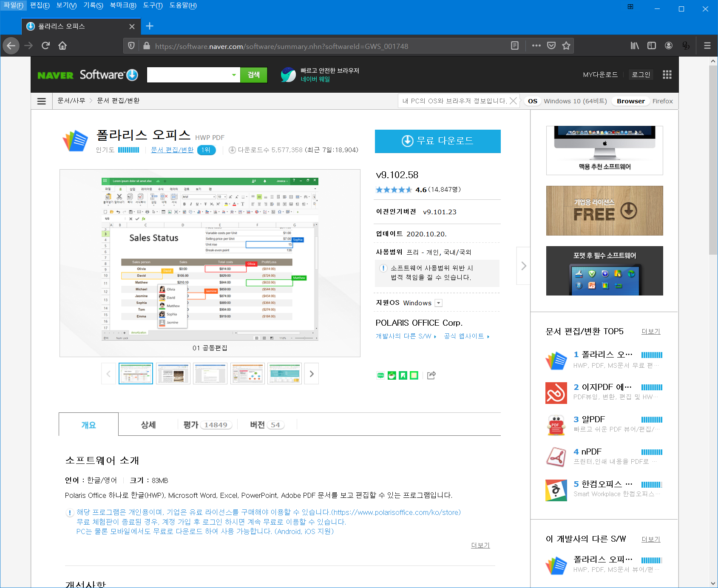The height and width of the screenshot is (588, 718).
Task: Click 문서/사무 breadcrumb
Action: click(71, 101)
